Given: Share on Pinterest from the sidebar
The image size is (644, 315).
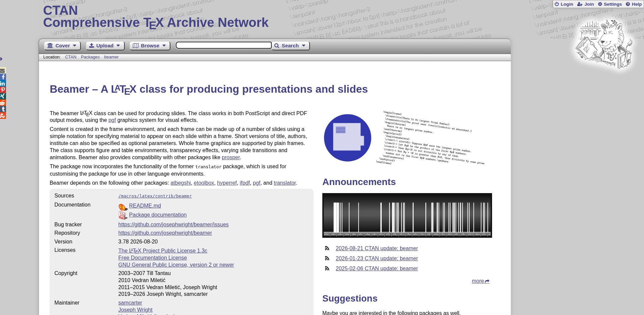Looking at the screenshot, I should (x=3, y=90).
